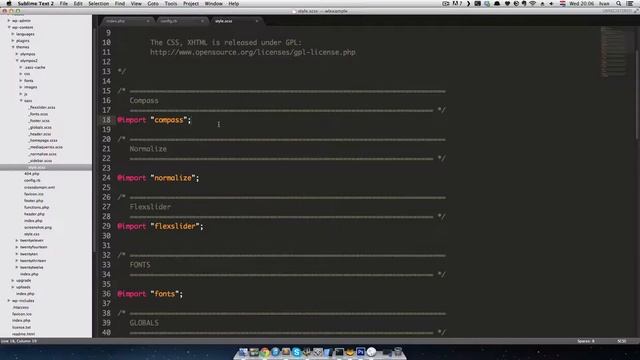This screenshot has height=360, width=640.
Task: Open the Apple menu
Action: tap(9, 3)
